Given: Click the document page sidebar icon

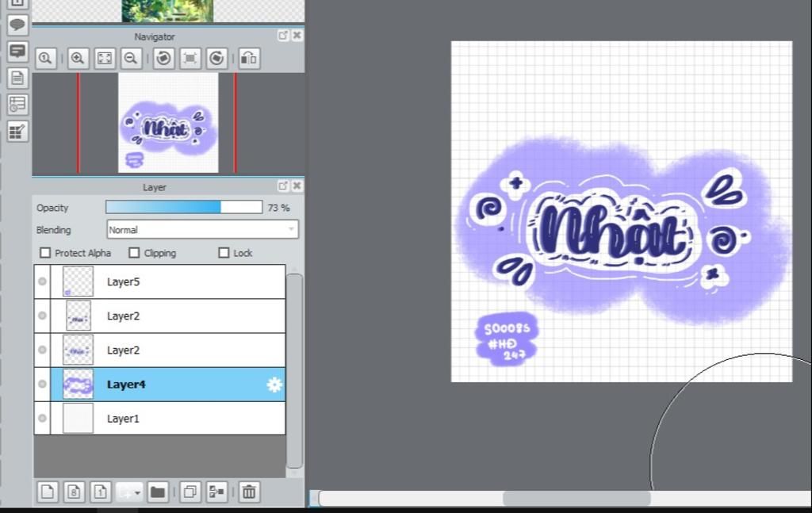Looking at the screenshot, I should tap(17, 78).
